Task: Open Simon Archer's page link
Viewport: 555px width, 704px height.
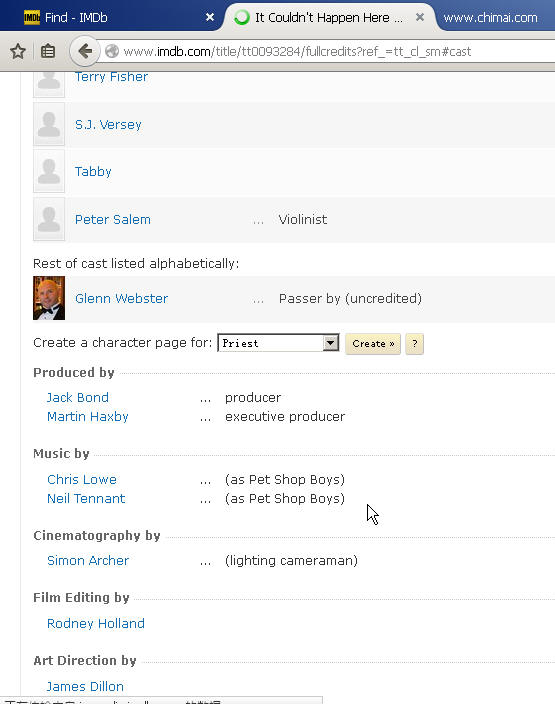Action: click(x=88, y=560)
